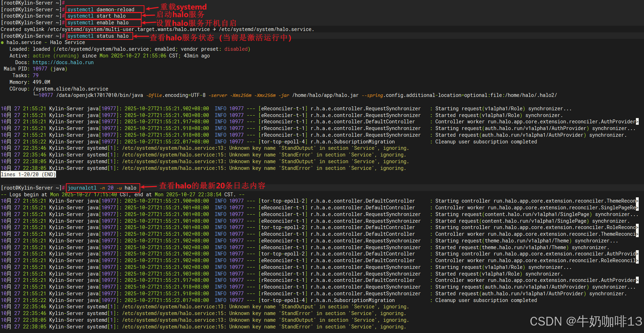This screenshot has width=644, height=333.
Task: Click the 'halo.service - Halo Service' header
Action: click(x=46, y=42)
